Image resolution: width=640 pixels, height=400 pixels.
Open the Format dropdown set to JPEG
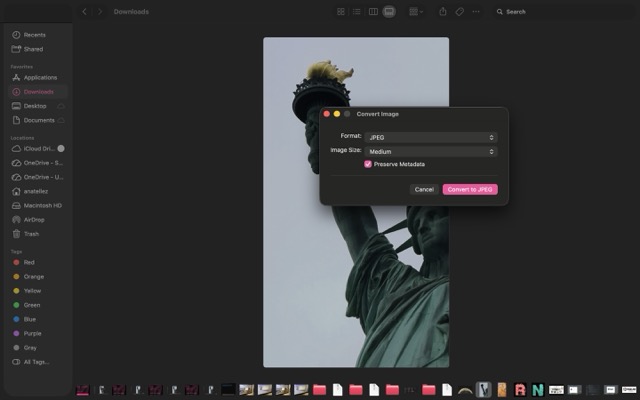click(431, 138)
